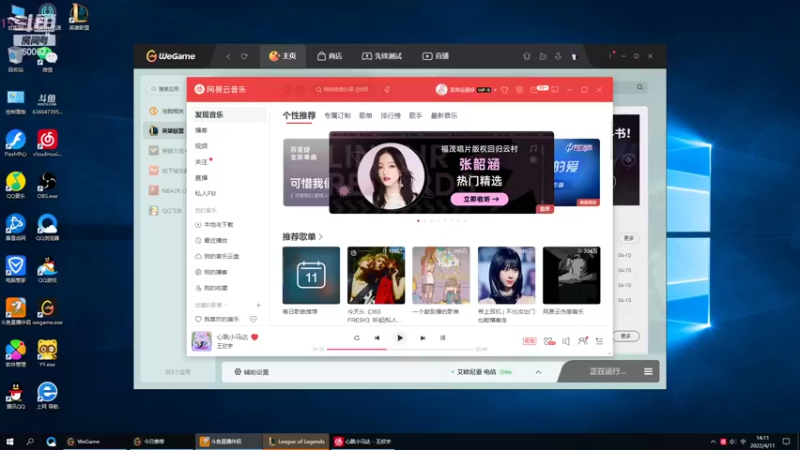Click the 正在运行 button in WeGame
Viewport: 800px width, 450px height.
point(607,371)
